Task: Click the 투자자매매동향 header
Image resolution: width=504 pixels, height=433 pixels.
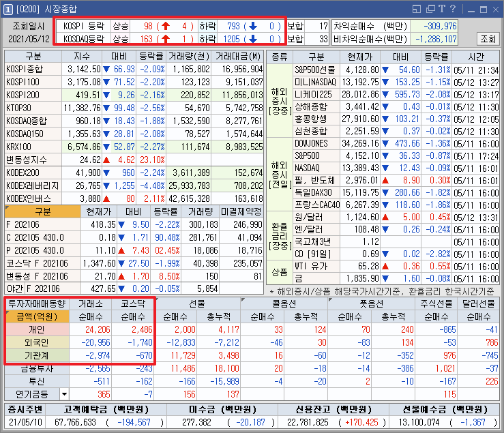Action: point(37,303)
